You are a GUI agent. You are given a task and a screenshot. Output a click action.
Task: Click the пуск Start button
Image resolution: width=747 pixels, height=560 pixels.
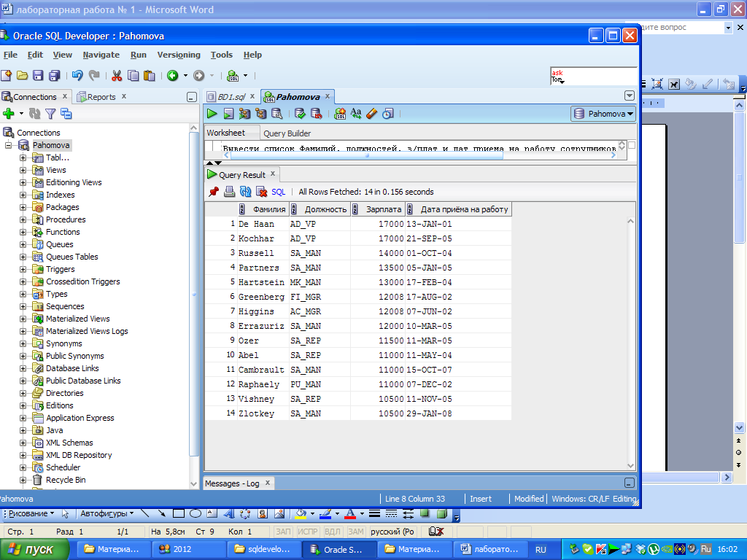coord(34,549)
